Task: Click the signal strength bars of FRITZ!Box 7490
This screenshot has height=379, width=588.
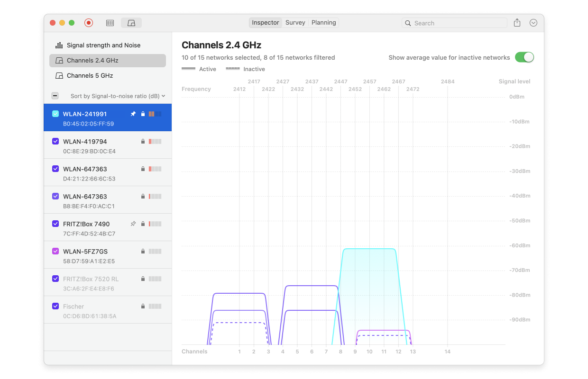Action: (156, 223)
